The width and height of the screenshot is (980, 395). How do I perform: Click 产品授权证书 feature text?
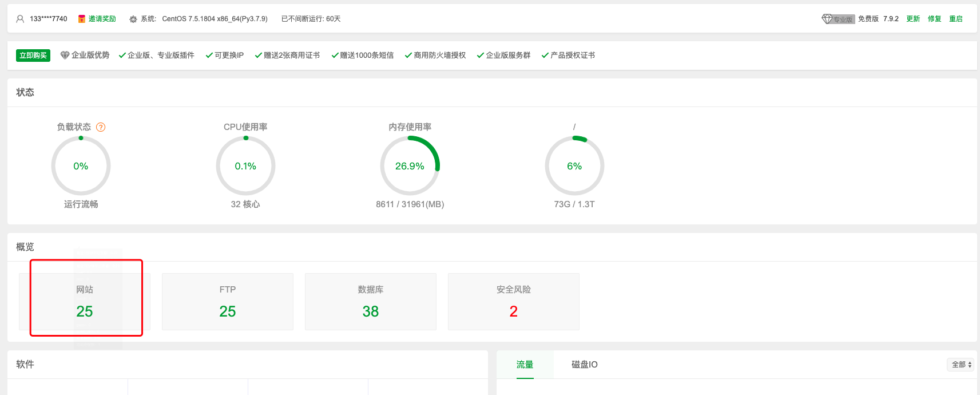pyautogui.click(x=573, y=56)
